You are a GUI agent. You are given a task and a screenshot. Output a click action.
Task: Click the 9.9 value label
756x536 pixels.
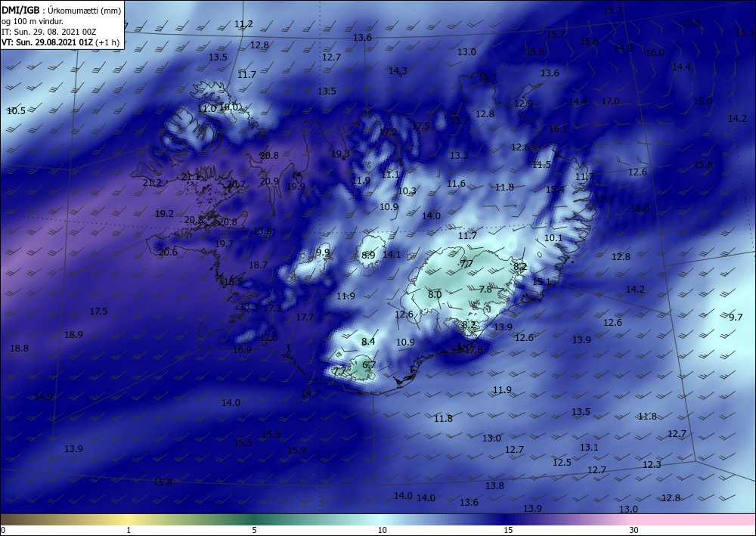[x=323, y=252]
